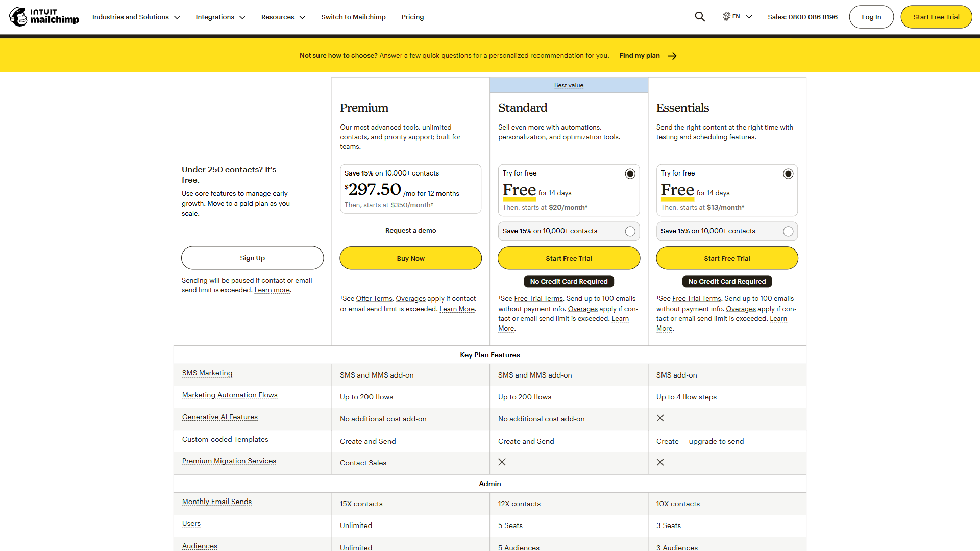Open Offer Terms link under Premium
The image size is (980, 551).
[x=374, y=299]
